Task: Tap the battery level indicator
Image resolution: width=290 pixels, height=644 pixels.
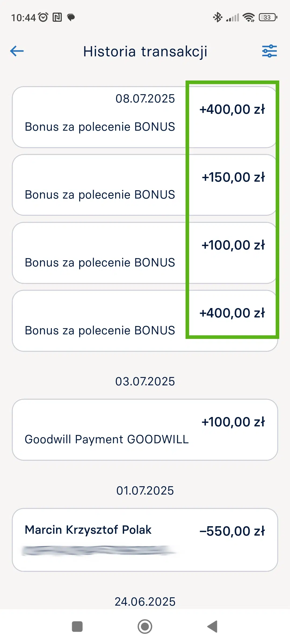Action: (268, 17)
